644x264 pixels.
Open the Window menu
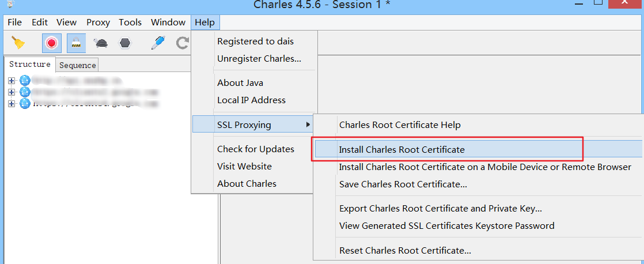tap(168, 22)
